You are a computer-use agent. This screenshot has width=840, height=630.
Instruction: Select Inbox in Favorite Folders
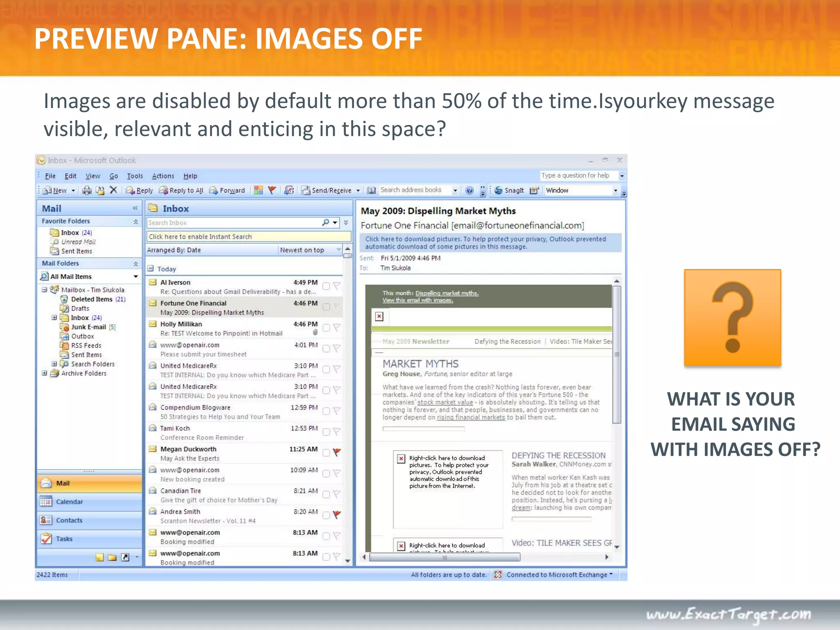71,233
